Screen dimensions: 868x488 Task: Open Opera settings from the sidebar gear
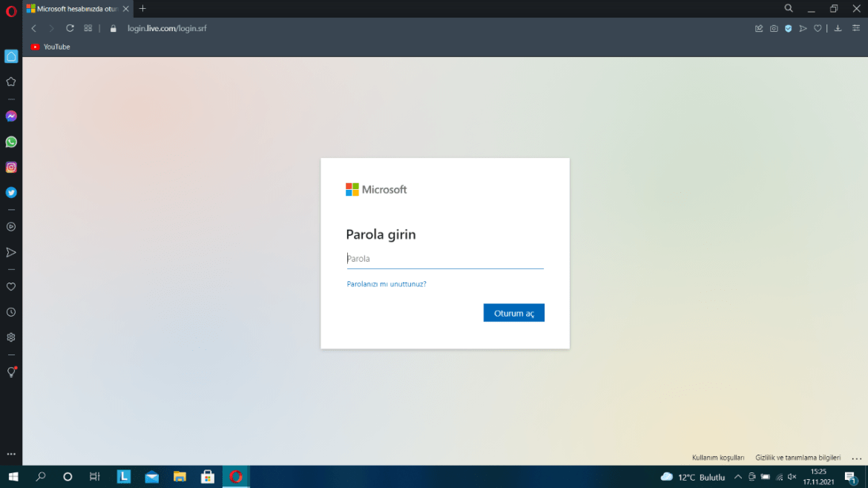pyautogui.click(x=10, y=337)
